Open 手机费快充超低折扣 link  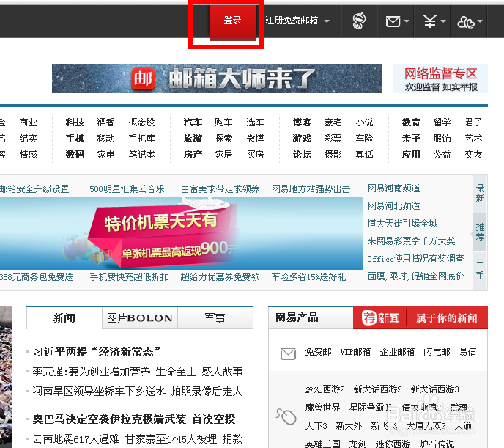tap(129, 277)
